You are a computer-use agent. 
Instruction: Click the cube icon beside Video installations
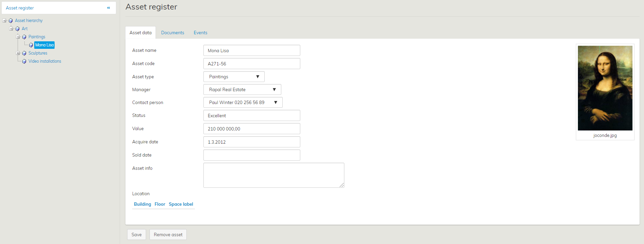[24, 61]
